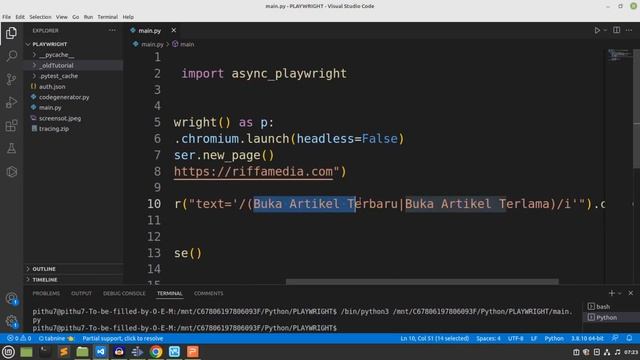Open the Edit menu
Screen dimensions: 640x360
pos(20,17)
